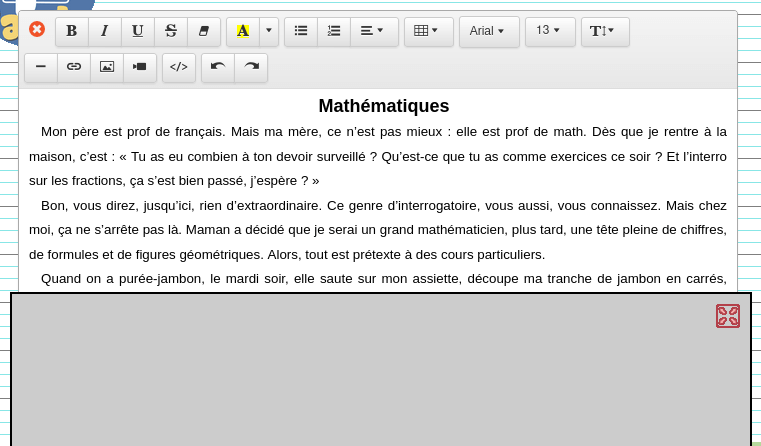Open the paragraph alignment dropdown

(374, 32)
